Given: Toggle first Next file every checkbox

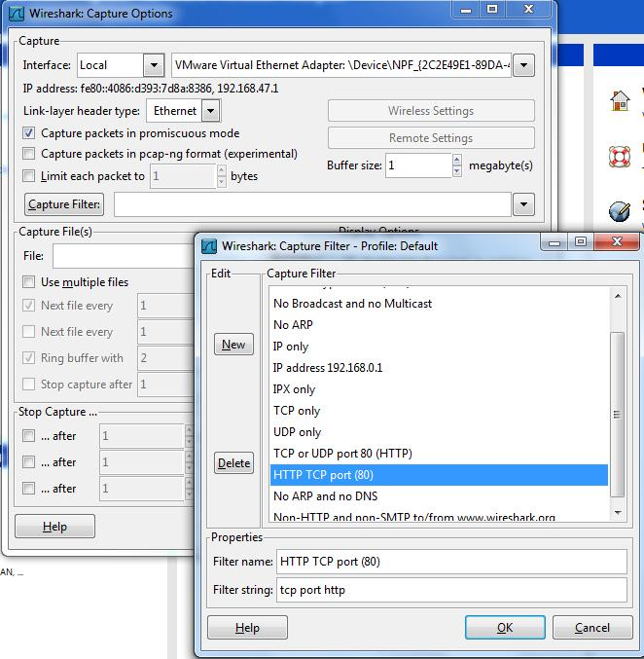Looking at the screenshot, I should 28,305.
